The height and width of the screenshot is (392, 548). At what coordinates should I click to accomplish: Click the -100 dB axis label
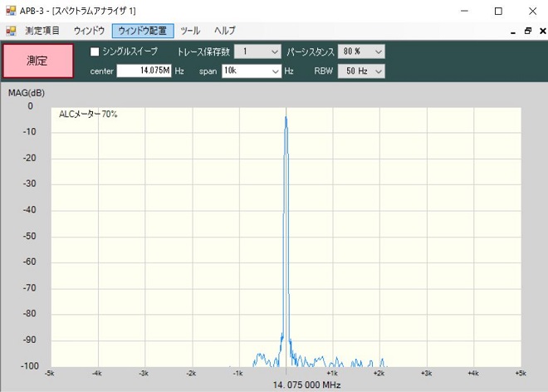(30, 366)
